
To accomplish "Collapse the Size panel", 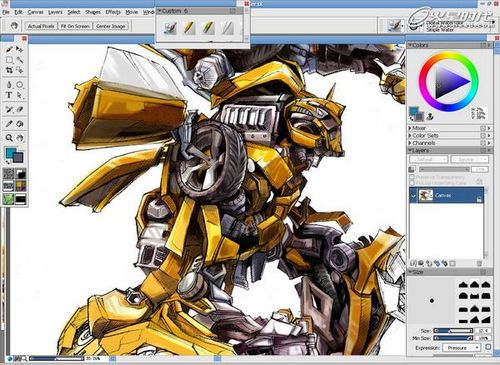I will click(x=410, y=272).
